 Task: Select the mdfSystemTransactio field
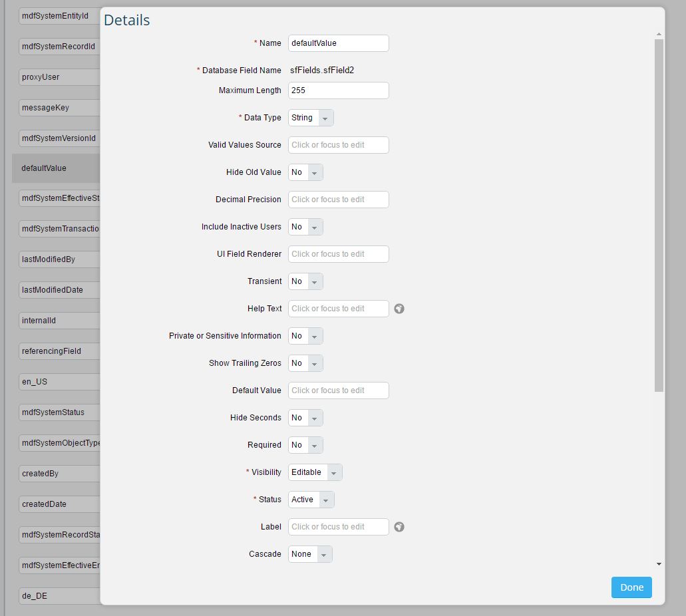pos(59,229)
